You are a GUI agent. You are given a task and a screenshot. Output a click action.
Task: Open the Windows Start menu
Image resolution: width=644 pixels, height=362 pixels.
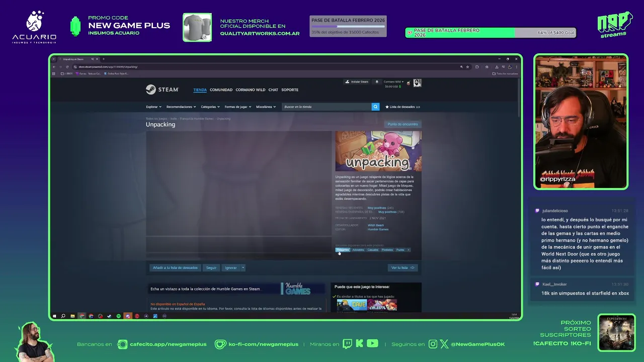tap(54, 316)
